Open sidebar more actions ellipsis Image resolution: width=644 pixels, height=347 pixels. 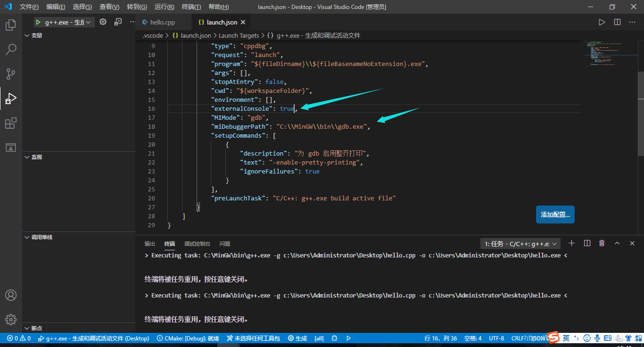click(132, 22)
